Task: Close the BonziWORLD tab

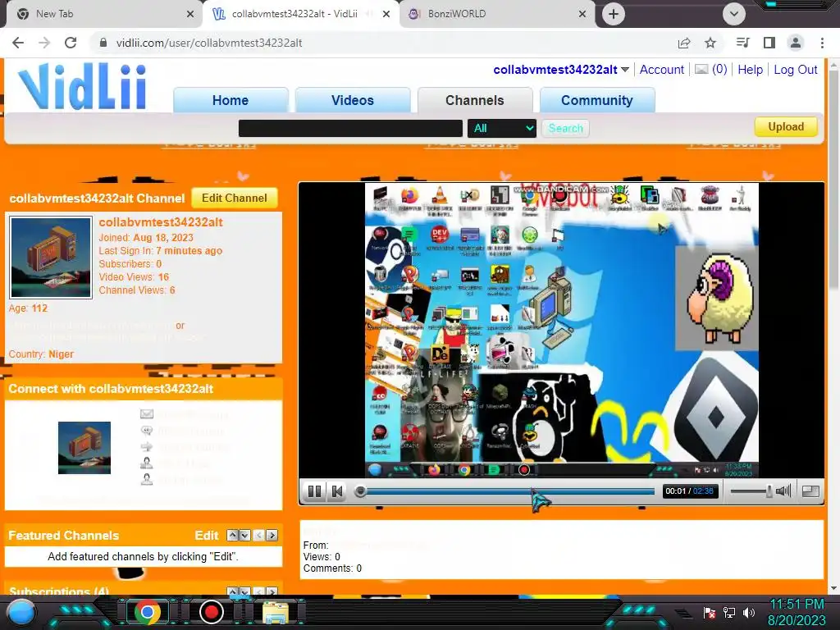Action: [x=582, y=14]
